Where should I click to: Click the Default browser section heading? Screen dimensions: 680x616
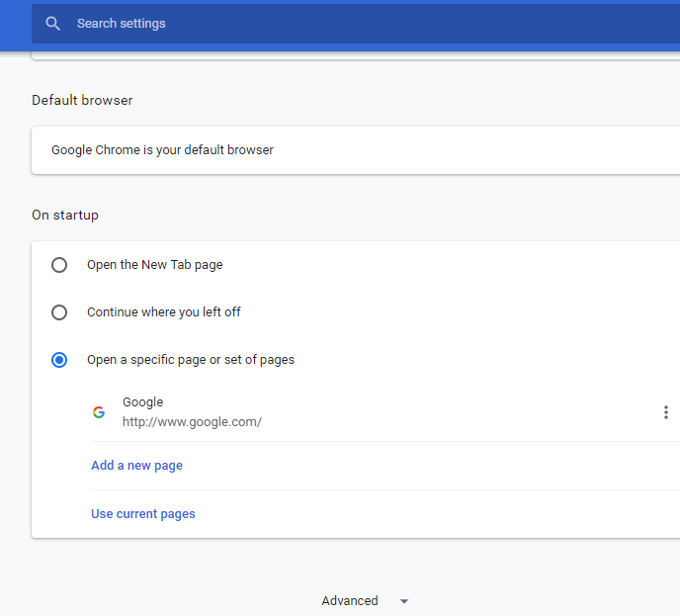[82, 100]
